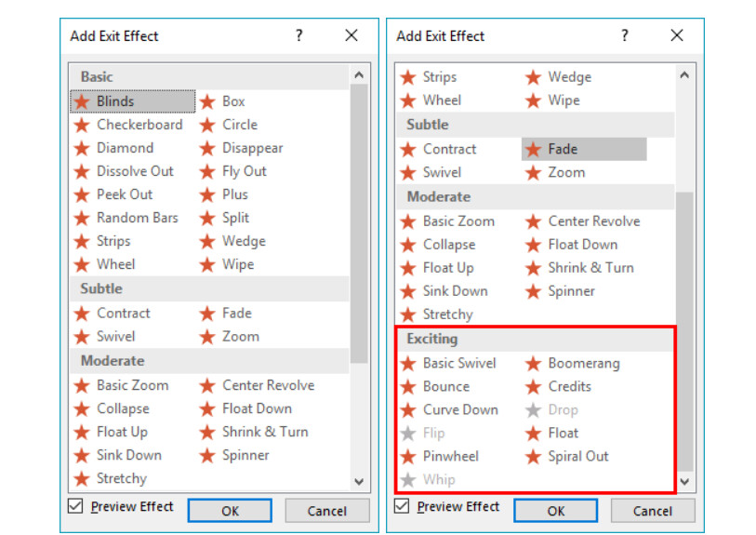Viewport: 756px width, 535px height.
Task: Select the Bounce effect star icon
Action: [x=408, y=386]
